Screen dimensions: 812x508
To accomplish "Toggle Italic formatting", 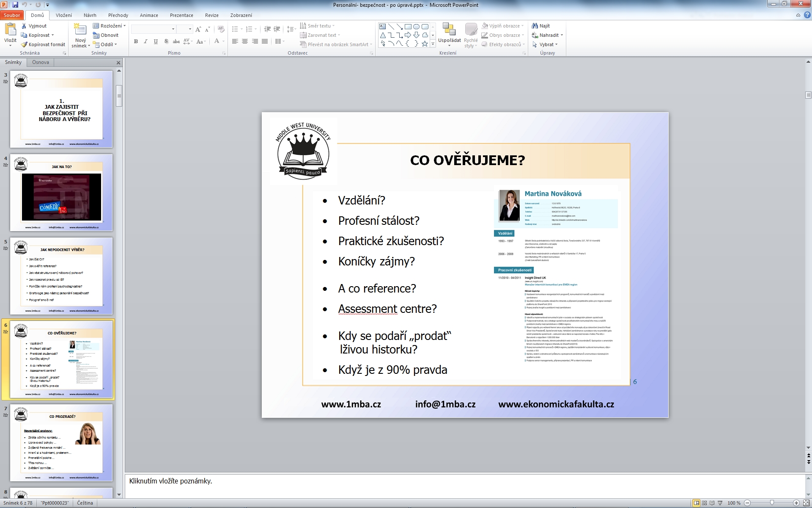I will [146, 41].
